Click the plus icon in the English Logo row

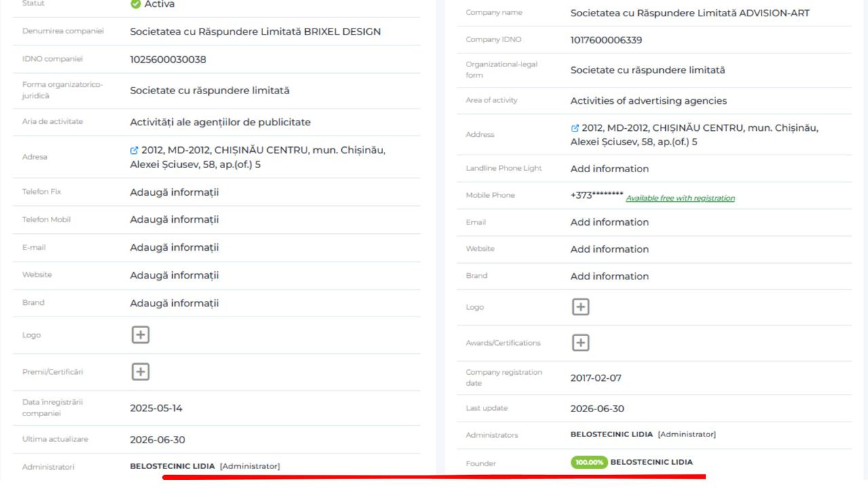[x=580, y=307]
